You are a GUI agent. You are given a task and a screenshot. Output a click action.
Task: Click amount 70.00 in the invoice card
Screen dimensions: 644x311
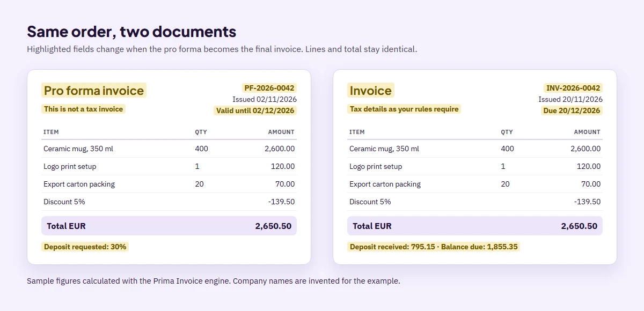(591, 184)
